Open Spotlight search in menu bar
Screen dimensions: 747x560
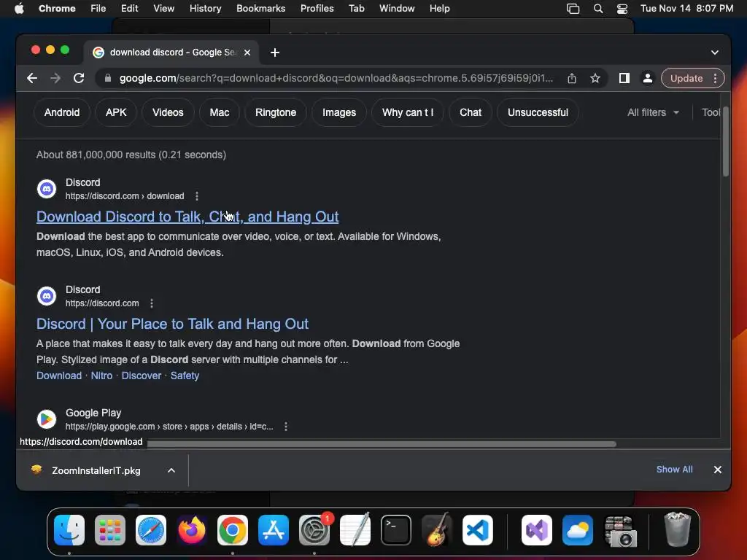(x=598, y=9)
